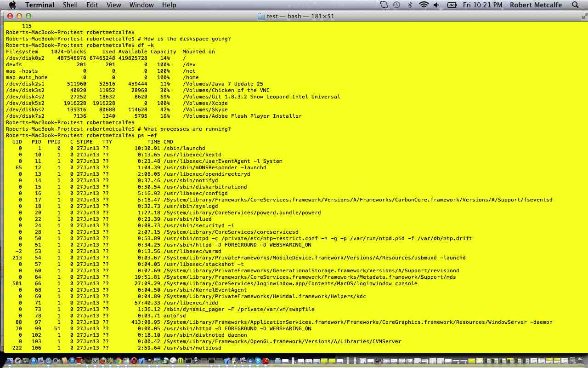Click '/usr/sbin/KernelEventAgent' process line
Image resolution: width=588 pixels, height=368 pixels.
pos(205,290)
